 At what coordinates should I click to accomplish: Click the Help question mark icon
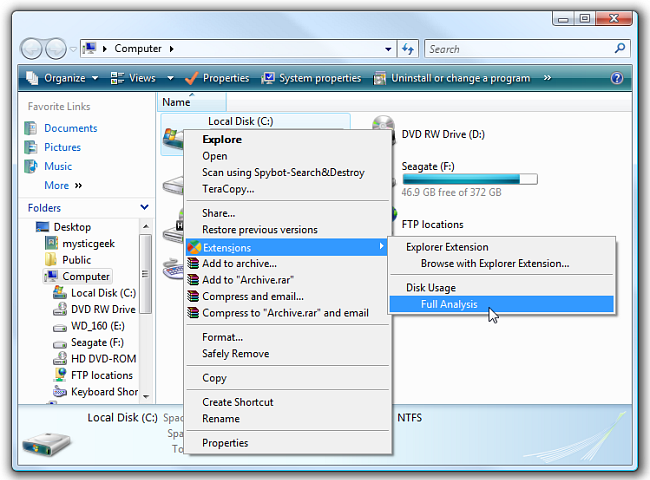tap(616, 78)
